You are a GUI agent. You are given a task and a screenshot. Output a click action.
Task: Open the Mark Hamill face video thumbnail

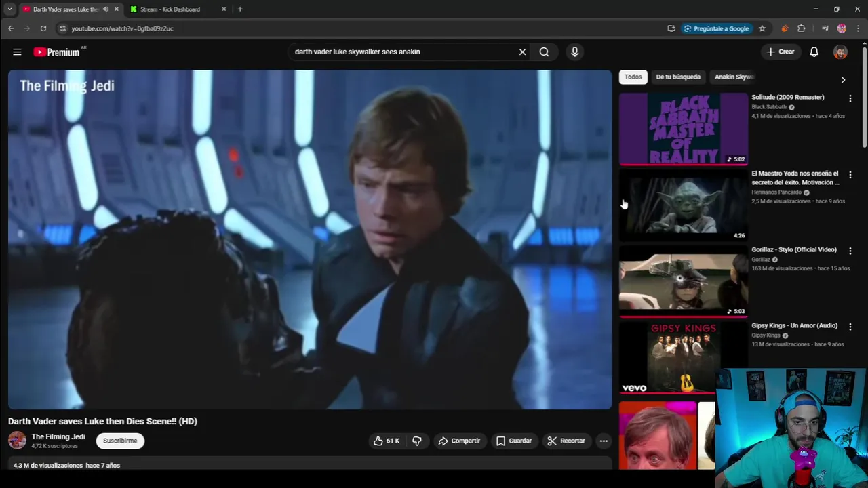[x=658, y=435]
